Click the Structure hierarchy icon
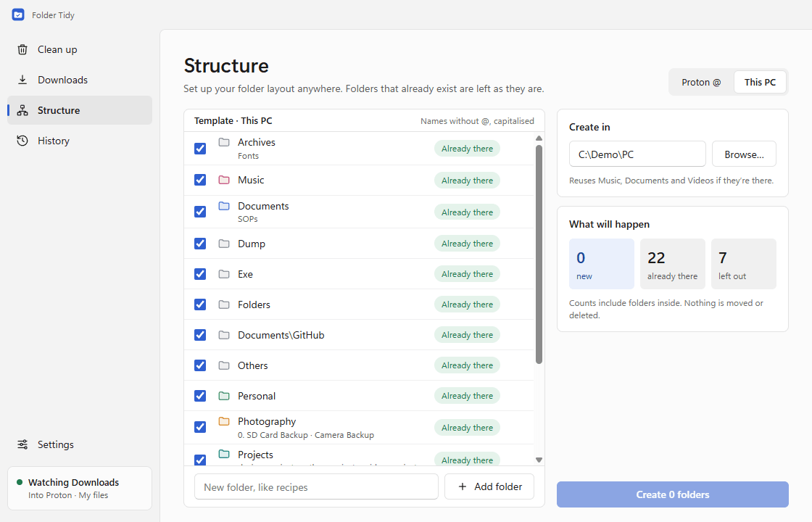 [22, 110]
